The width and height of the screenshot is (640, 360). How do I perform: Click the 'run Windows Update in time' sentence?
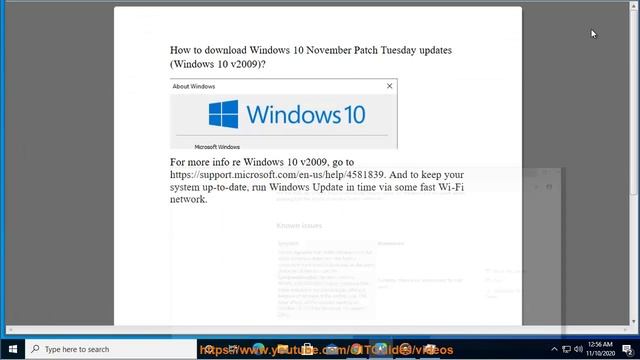point(313,187)
